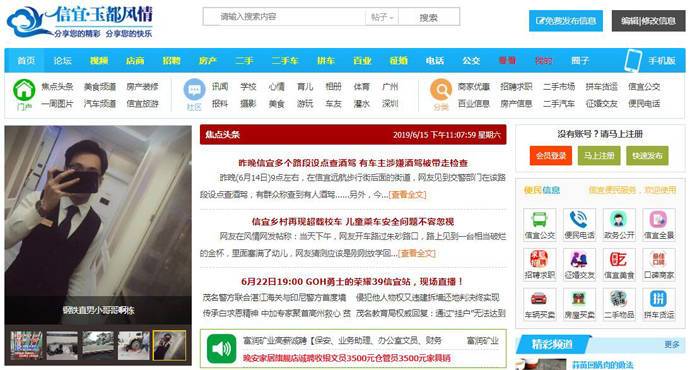This screenshot has height=370, width=690.
Task: Click the 快速发布 button
Action: [647, 156]
